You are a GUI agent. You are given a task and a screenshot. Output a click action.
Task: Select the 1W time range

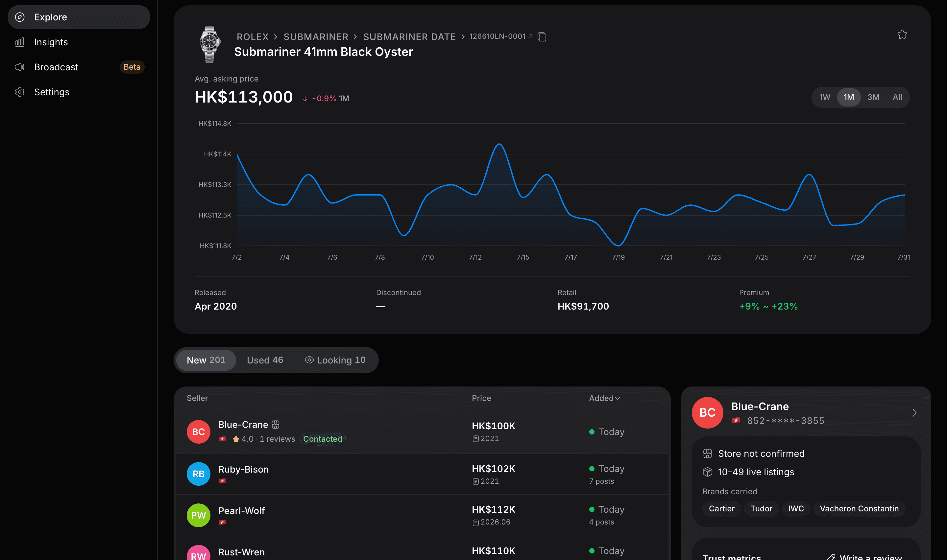click(x=825, y=97)
